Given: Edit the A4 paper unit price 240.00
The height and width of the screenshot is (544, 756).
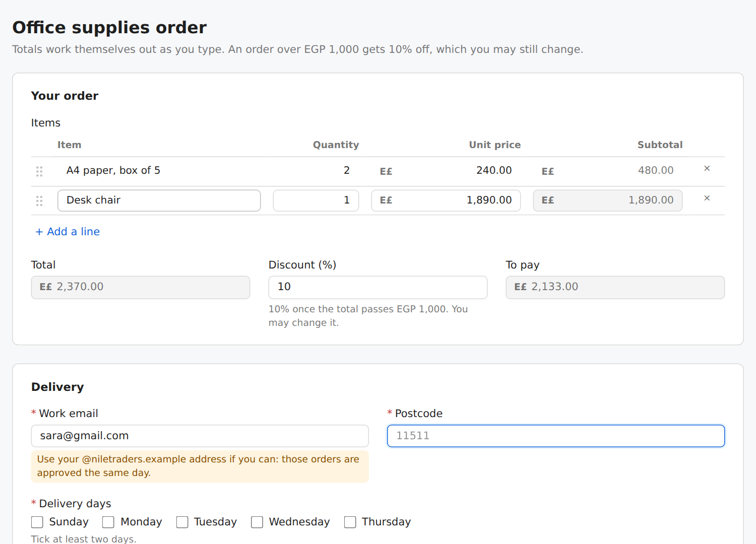Looking at the screenshot, I should tap(446, 171).
